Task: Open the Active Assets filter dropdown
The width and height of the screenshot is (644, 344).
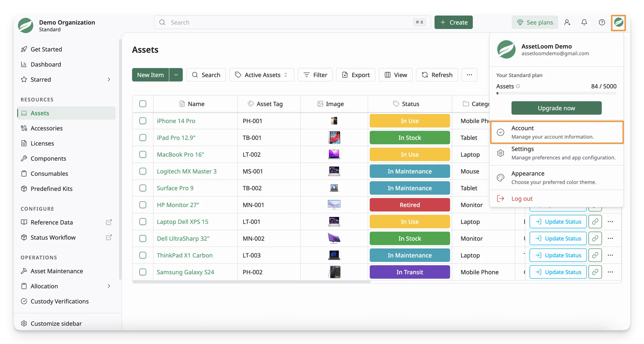Action: coord(262,75)
